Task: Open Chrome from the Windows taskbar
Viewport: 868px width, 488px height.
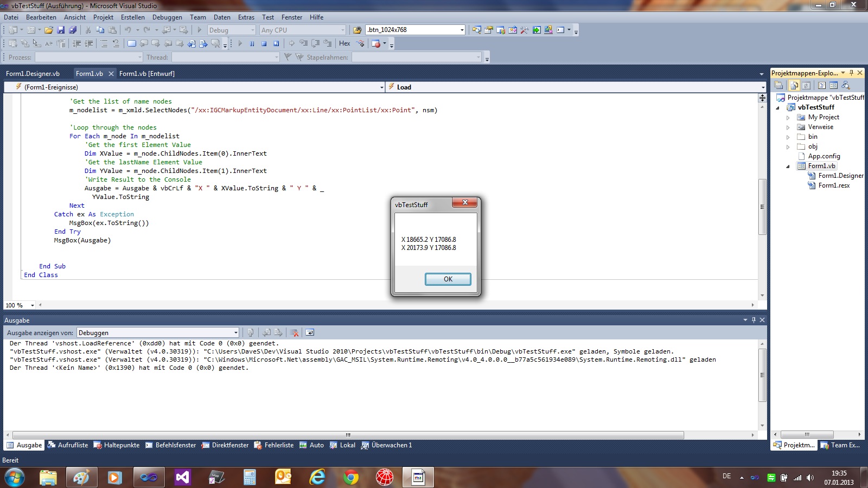Action: 351,477
